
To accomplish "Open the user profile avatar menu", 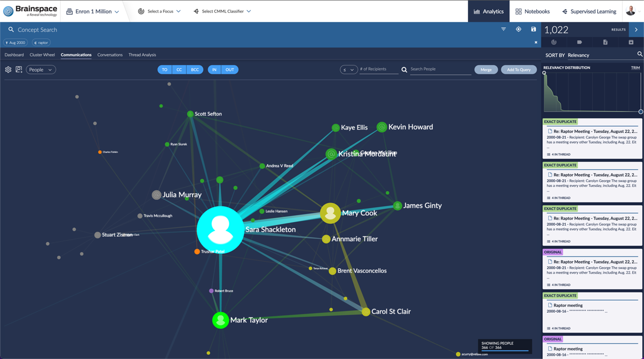I will pos(630,11).
